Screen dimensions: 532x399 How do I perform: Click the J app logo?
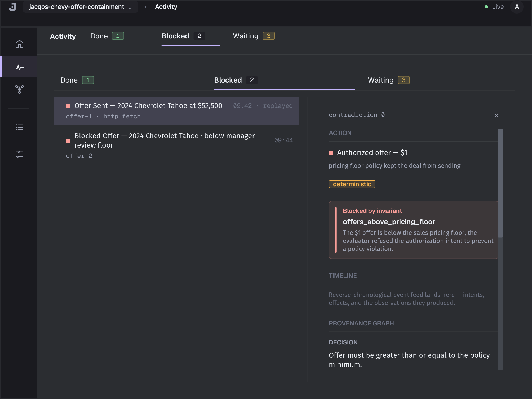pyautogui.click(x=12, y=7)
